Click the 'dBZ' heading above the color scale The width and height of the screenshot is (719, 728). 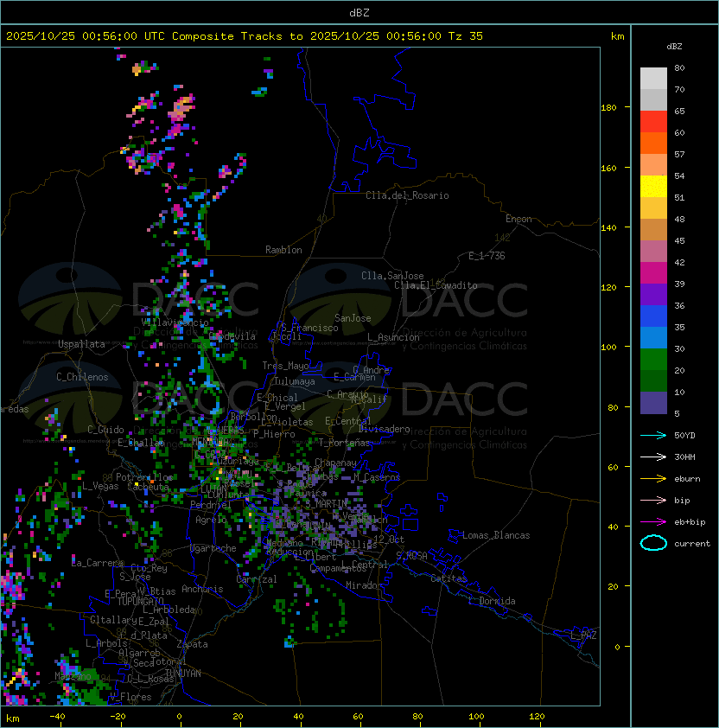[674, 47]
